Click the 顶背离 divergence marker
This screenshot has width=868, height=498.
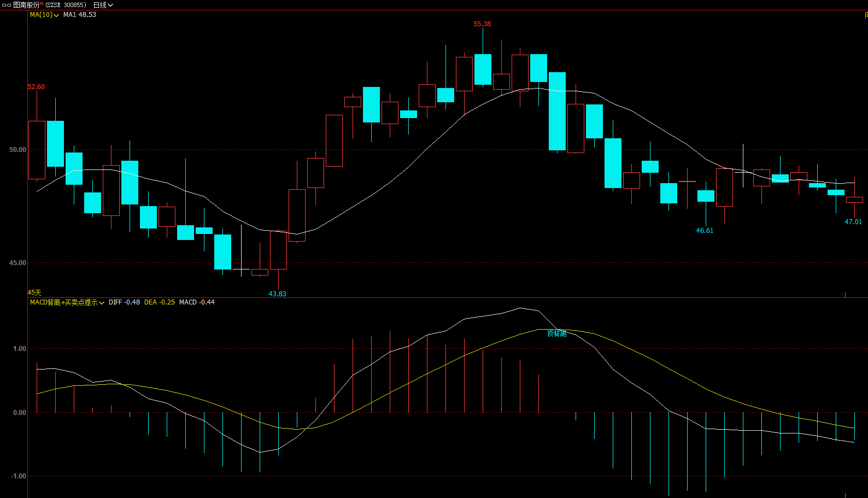556,333
